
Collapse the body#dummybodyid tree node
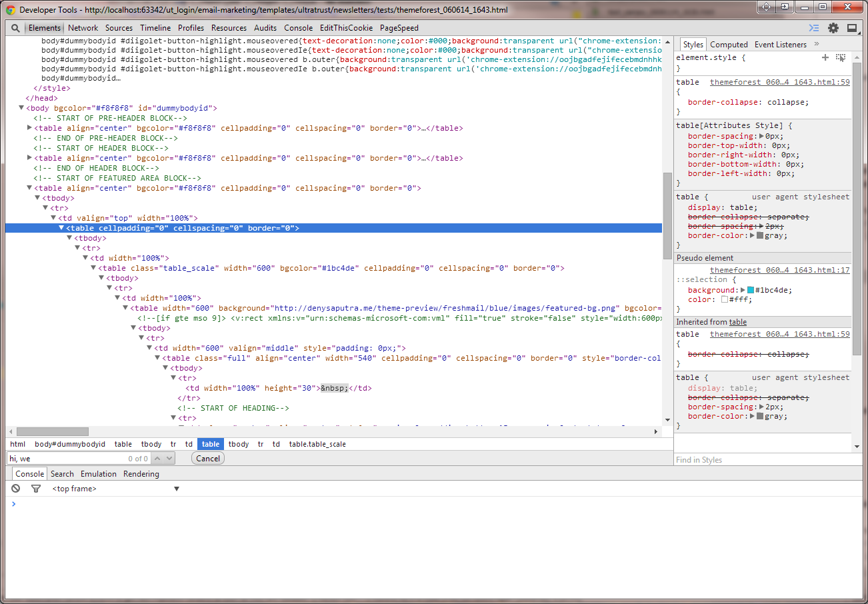tap(21, 107)
